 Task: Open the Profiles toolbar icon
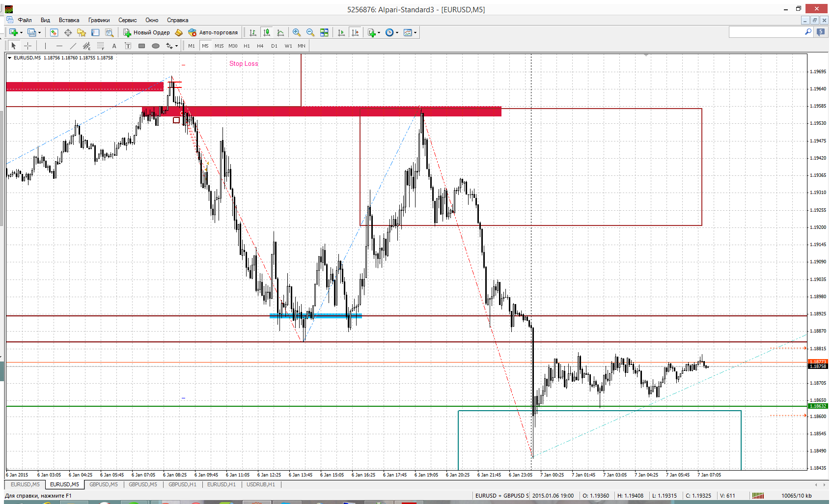click(x=32, y=32)
